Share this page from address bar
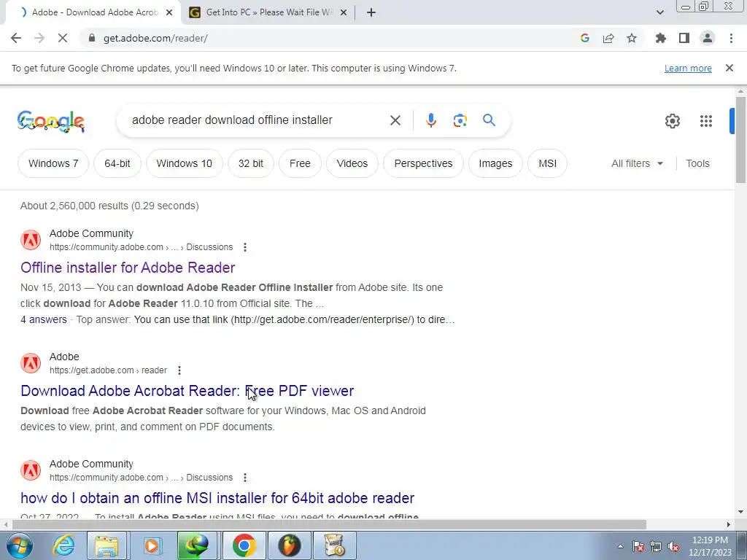This screenshot has height=560, width=747. (608, 38)
